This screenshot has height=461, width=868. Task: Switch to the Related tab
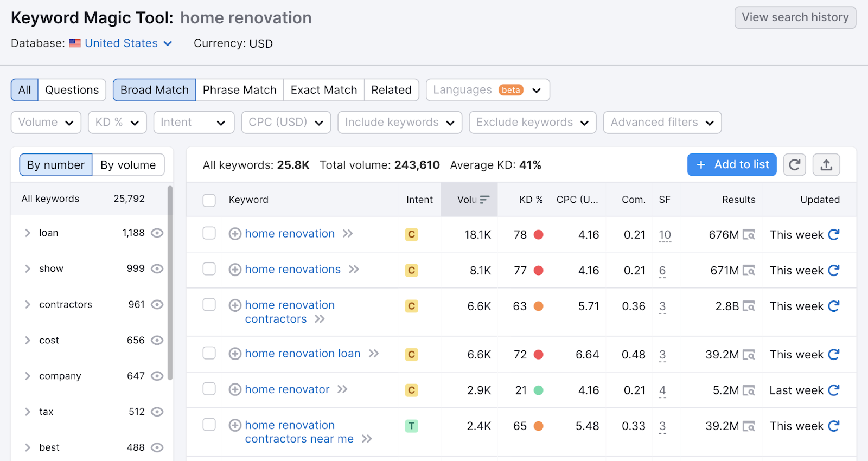(x=392, y=90)
